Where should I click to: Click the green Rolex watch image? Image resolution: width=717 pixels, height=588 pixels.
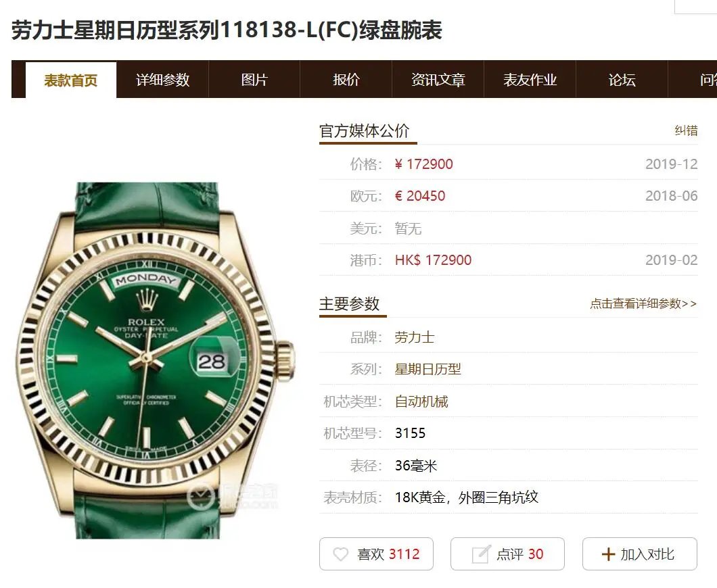(x=154, y=360)
